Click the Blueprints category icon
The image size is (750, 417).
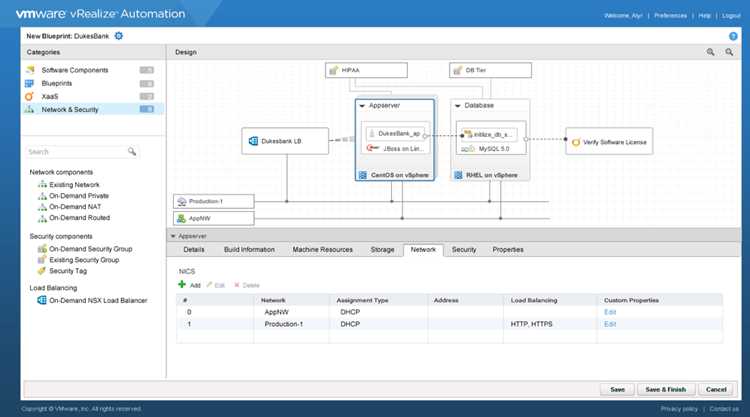[x=29, y=83]
